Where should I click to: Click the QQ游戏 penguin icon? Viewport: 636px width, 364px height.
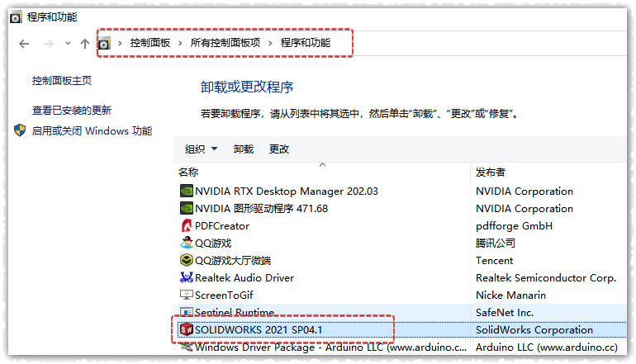point(186,243)
